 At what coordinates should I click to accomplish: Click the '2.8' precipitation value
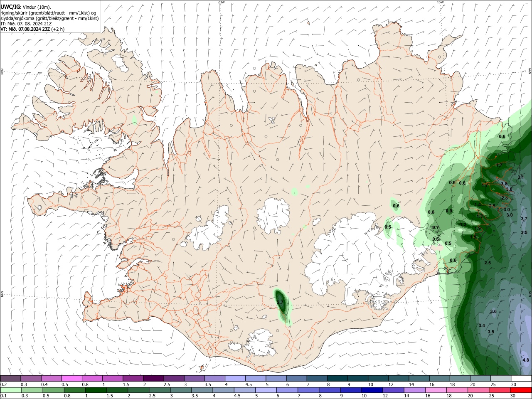505,198
